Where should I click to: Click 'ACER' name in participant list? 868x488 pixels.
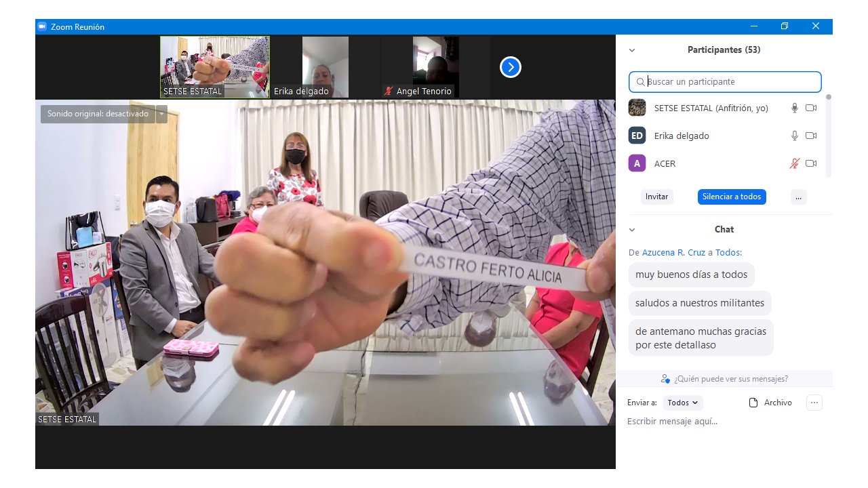[x=665, y=163]
